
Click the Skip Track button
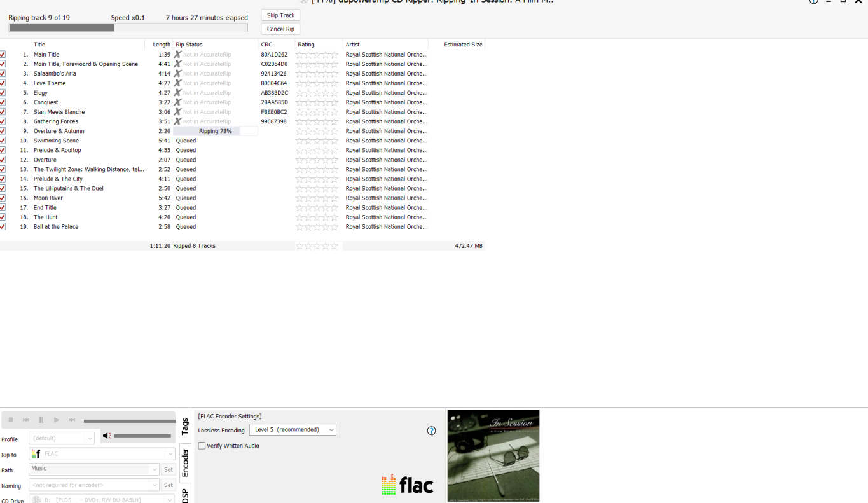[x=280, y=15]
